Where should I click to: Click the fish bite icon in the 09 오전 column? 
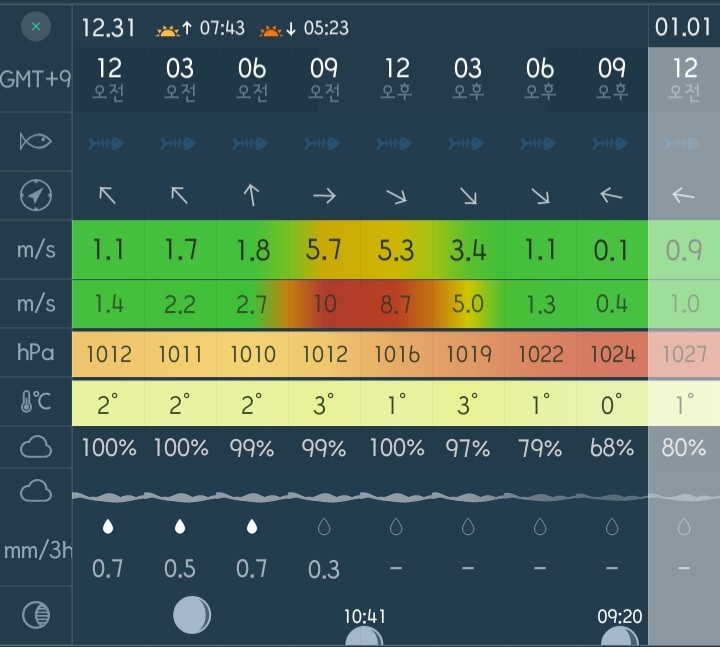[x=322, y=143]
